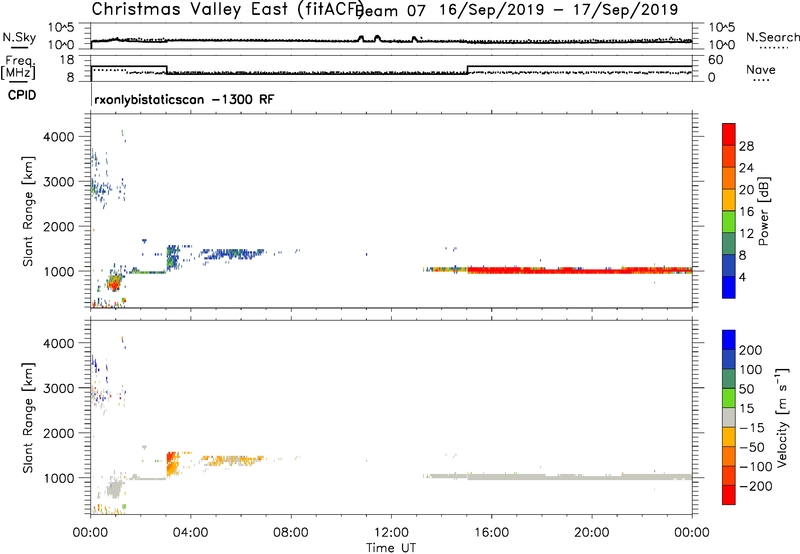The image size is (800, 554).
Task: Click the "18" tick on frequency axis
Action: pyautogui.click(x=67, y=60)
